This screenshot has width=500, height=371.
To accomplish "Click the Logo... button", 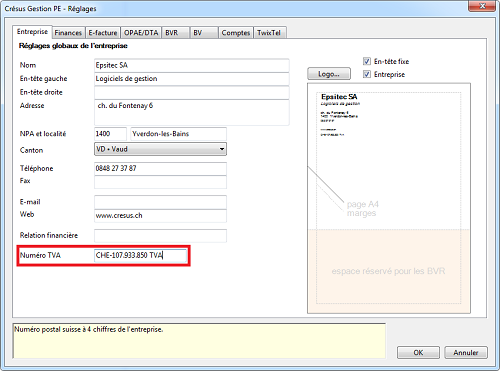I will (x=329, y=74).
